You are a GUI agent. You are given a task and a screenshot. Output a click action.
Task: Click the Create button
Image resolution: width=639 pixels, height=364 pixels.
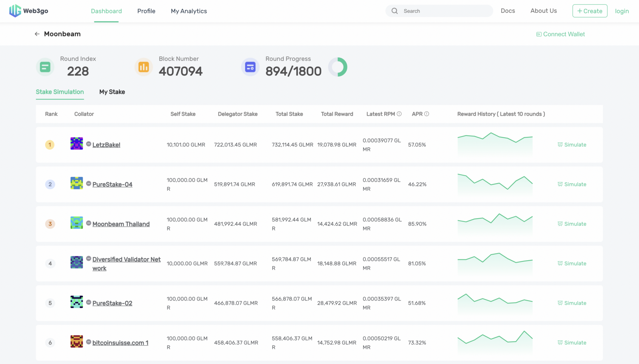coord(590,11)
